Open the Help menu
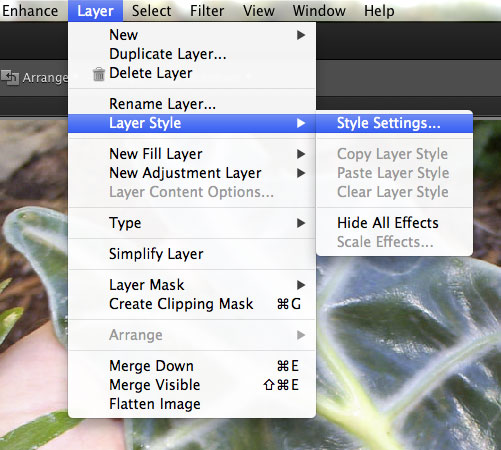The width and height of the screenshot is (501, 450). point(379,11)
